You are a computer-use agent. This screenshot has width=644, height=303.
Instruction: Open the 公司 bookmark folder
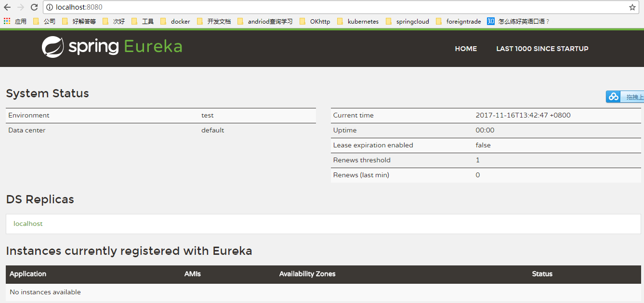[44, 21]
